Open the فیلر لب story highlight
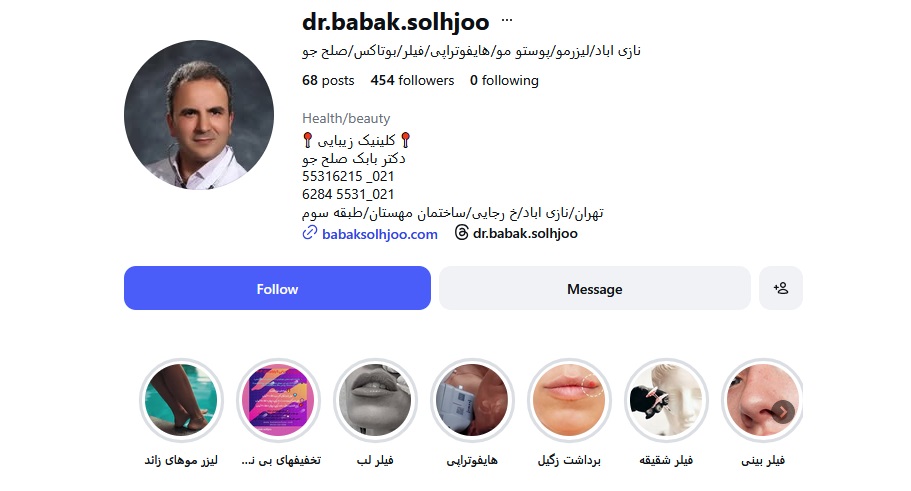This screenshot has width=911, height=491. click(375, 400)
